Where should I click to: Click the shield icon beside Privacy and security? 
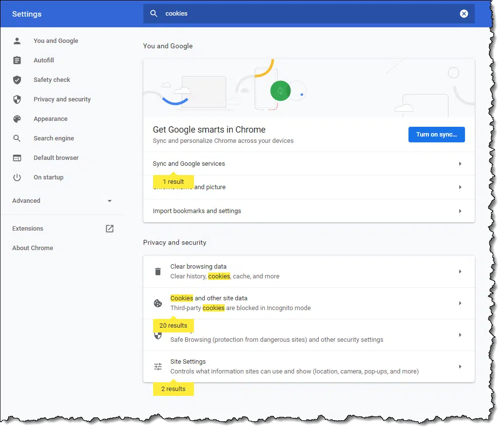coord(17,99)
